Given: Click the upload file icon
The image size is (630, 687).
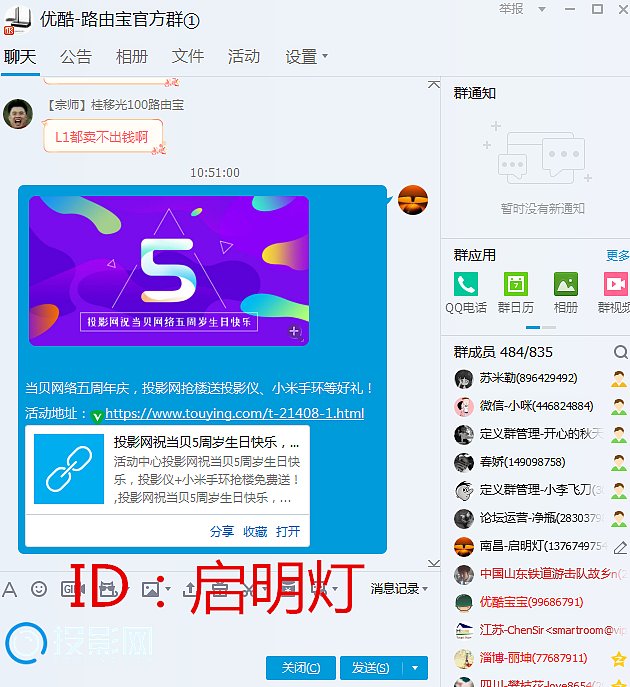Looking at the screenshot, I should coord(190,589).
